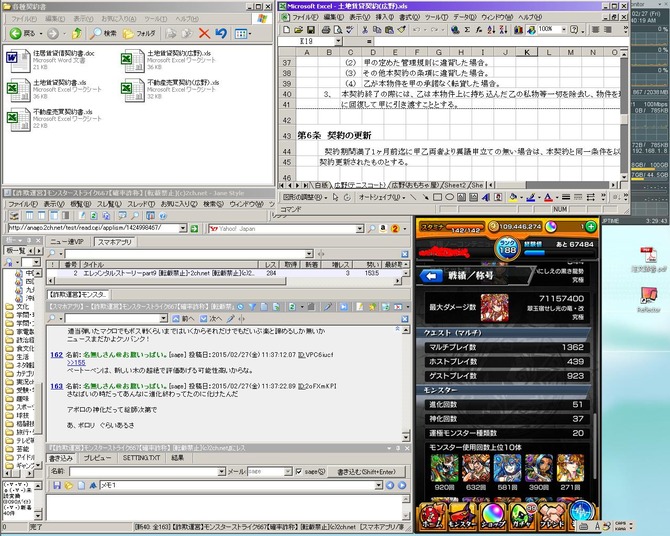
Task: Click Excel's AutoSum sigma icon
Action: (x=467, y=29)
